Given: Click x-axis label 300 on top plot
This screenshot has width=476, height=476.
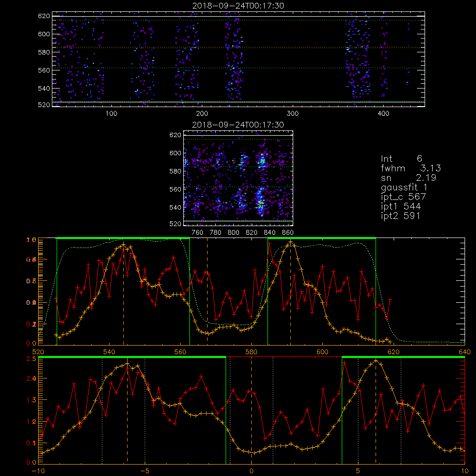Looking at the screenshot, I should point(293,114).
